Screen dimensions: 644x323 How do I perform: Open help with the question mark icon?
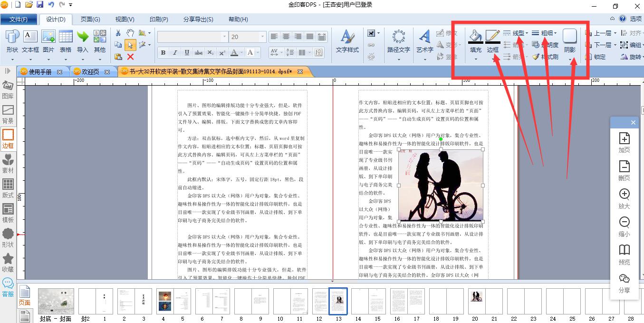tap(623, 19)
